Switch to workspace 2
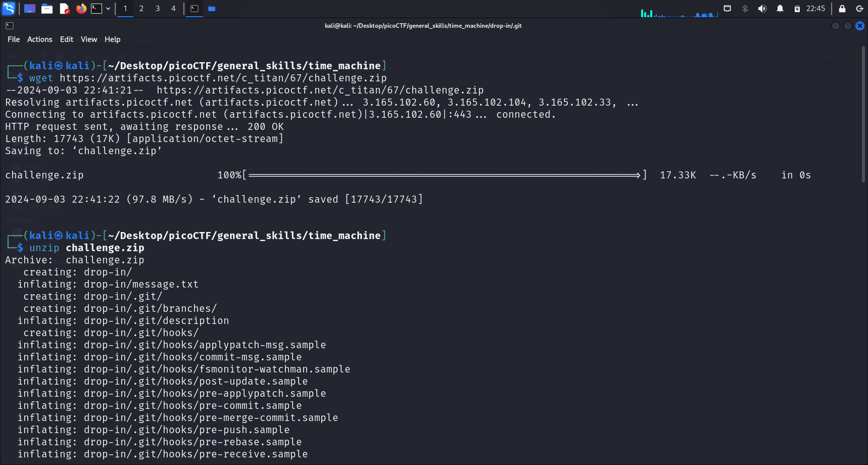Viewport: 868px width, 465px height. (141, 9)
